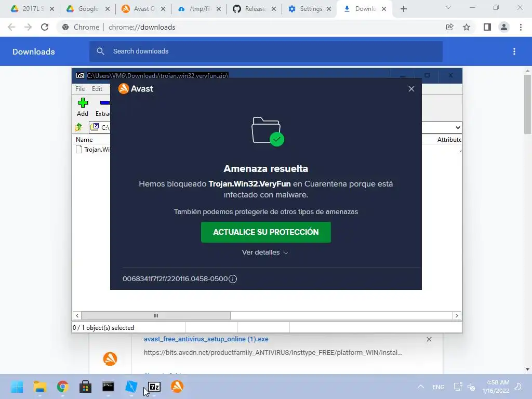Bookmark this page with the star icon
This screenshot has height=399, width=532.
467,27
